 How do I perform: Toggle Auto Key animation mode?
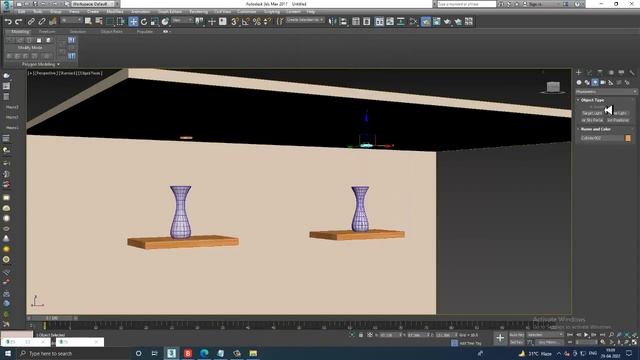[516, 335]
